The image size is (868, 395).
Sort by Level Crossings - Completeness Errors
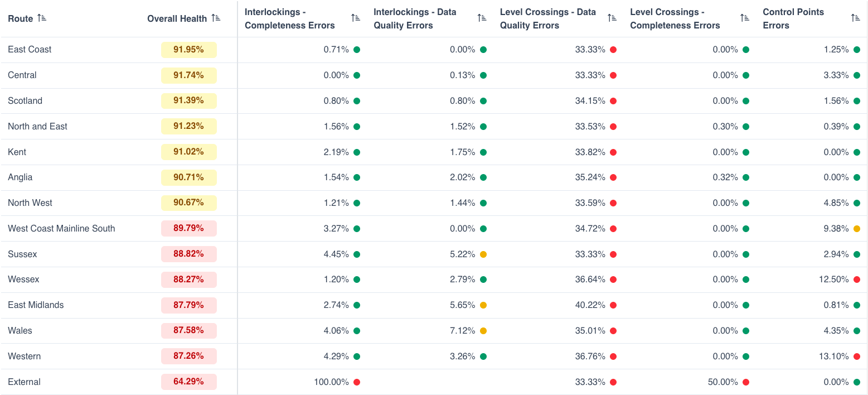[744, 17]
